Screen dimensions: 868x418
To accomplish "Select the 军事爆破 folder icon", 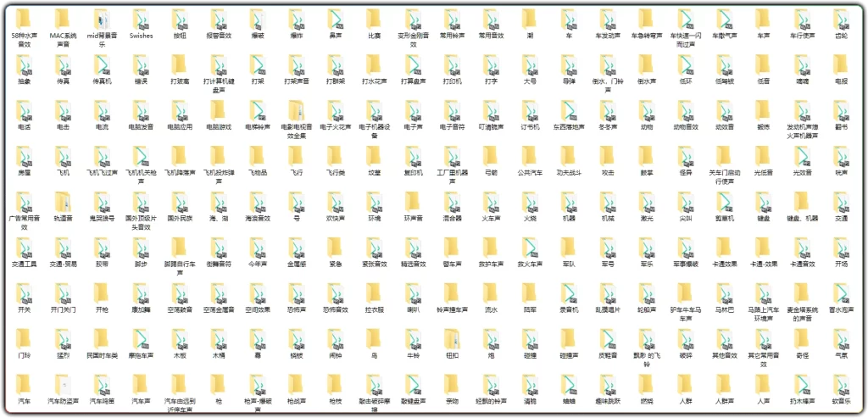I will click(685, 248).
